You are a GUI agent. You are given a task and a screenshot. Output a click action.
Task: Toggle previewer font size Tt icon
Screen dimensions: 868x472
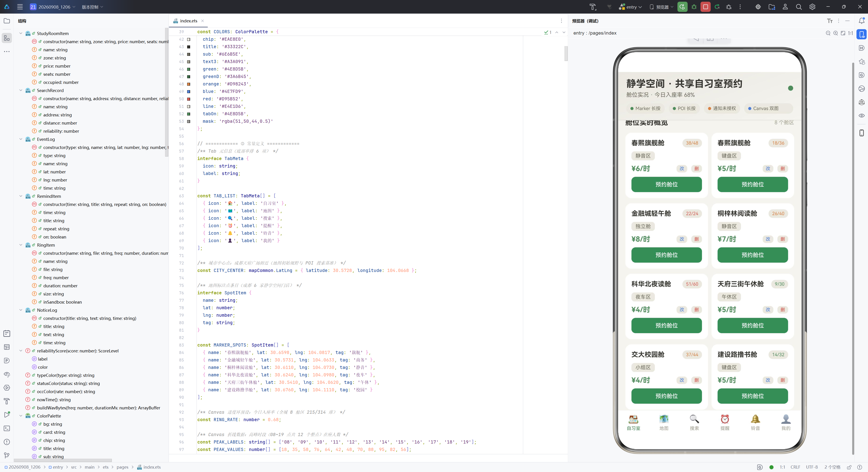pyautogui.click(x=830, y=21)
